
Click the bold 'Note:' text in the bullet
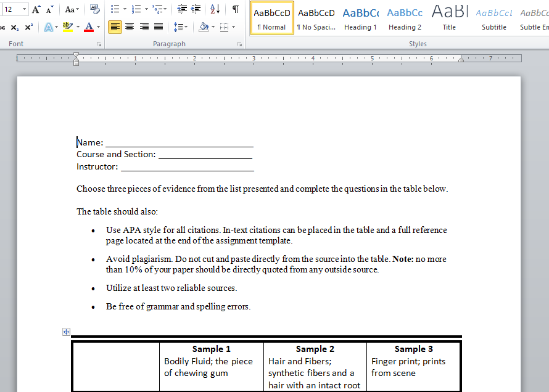[x=403, y=259]
